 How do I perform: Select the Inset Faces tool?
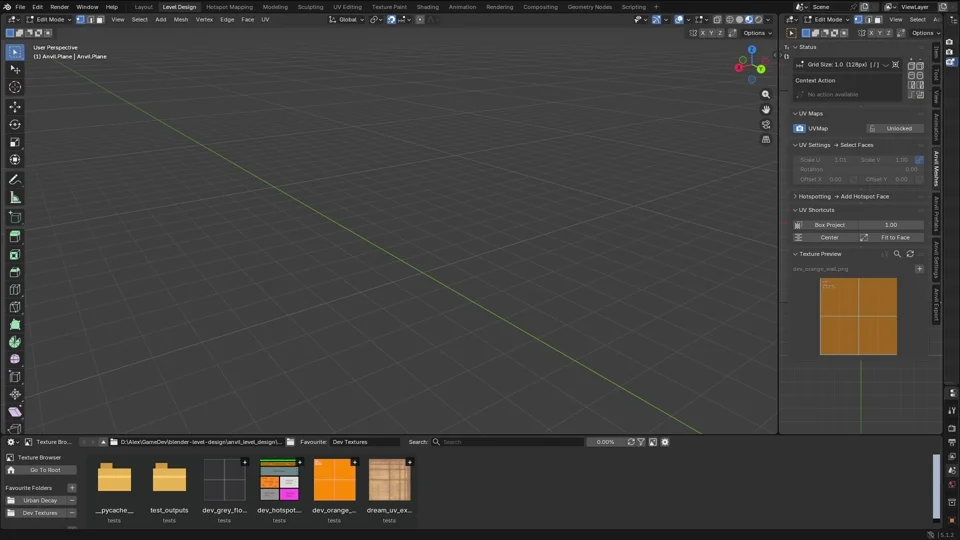tap(15, 255)
